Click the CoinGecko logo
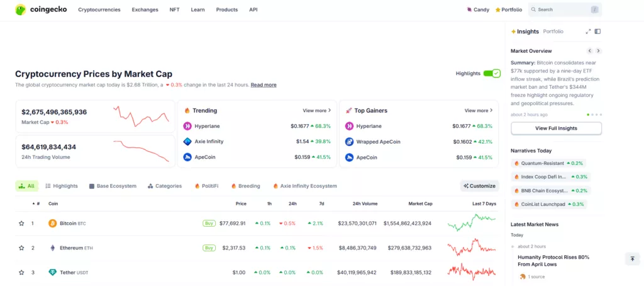644x286 pixels. pyautogui.click(x=41, y=9)
